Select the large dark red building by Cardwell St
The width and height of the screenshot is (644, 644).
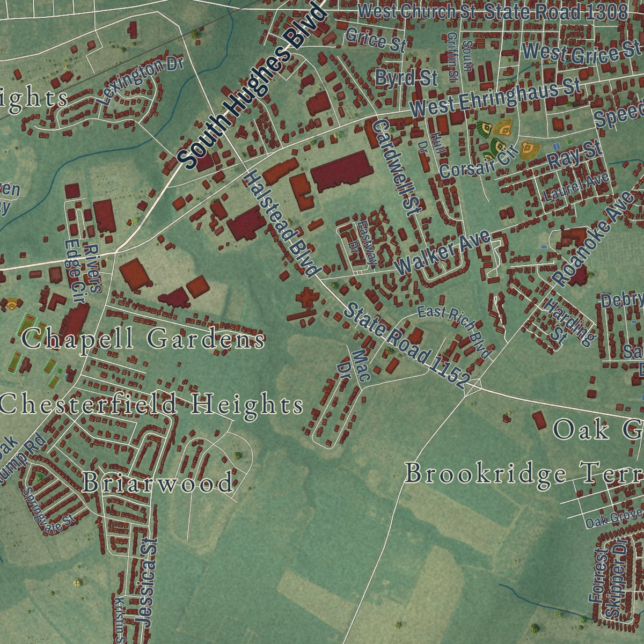point(342,171)
